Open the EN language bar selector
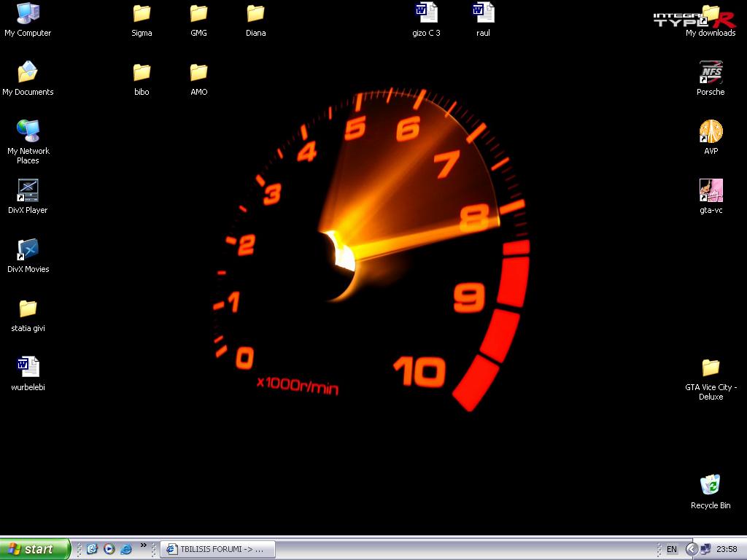 [x=671, y=549]
